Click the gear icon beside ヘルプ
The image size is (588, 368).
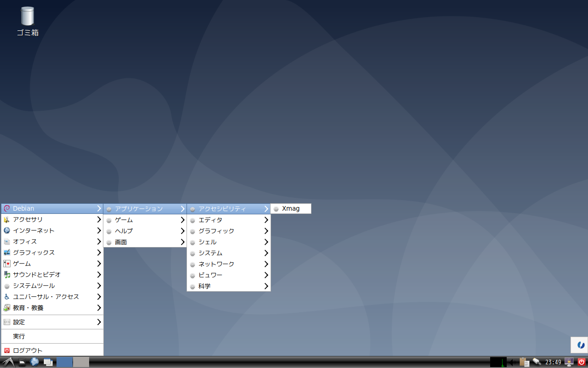pyautogui.click(x=109, y=231)
